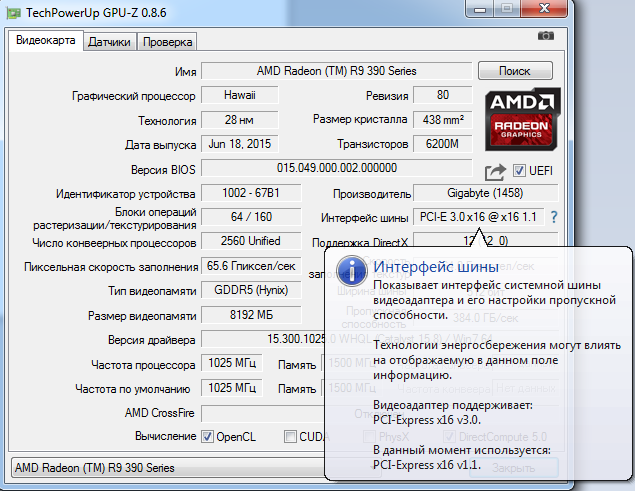Toggle the OpenCL checkbox

coord(207,436)
